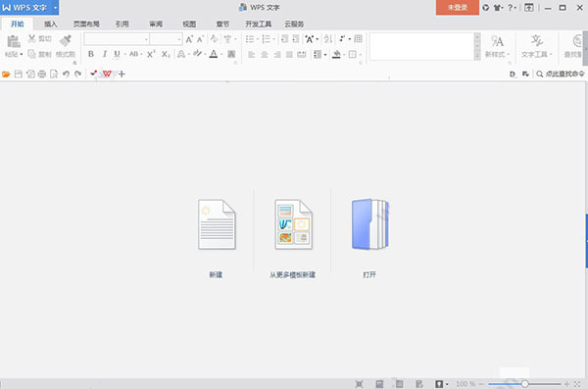
Task: Toggle Underline formatting
Action: [117, 55]
